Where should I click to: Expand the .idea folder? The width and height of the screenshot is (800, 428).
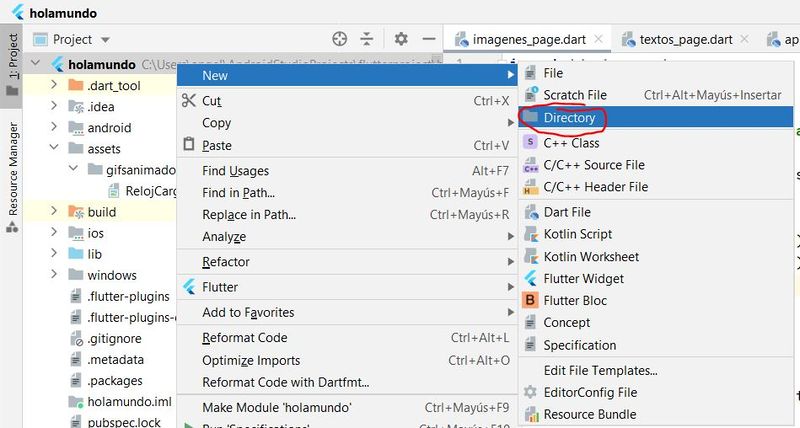(54, 106)
